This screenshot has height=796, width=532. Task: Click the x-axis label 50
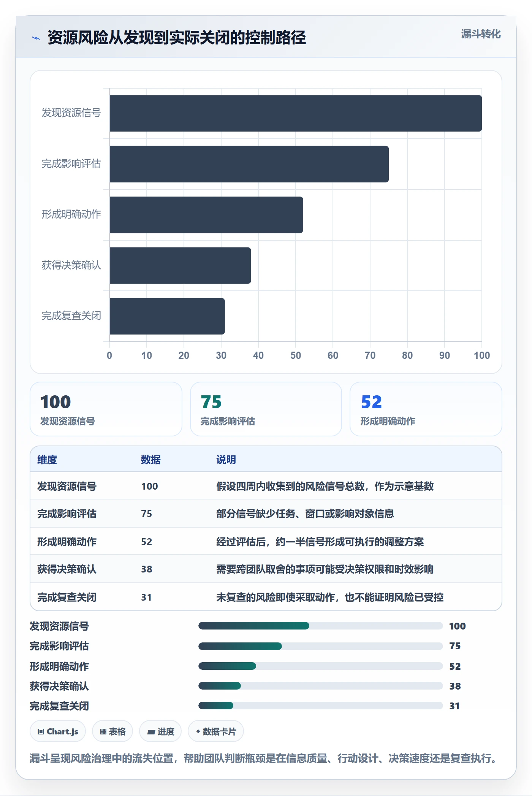point(296,355)
